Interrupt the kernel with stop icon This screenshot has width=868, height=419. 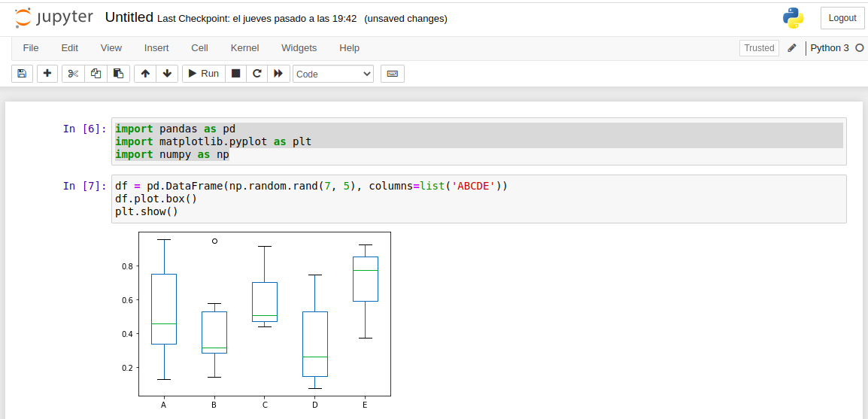[x=235, y=74]
